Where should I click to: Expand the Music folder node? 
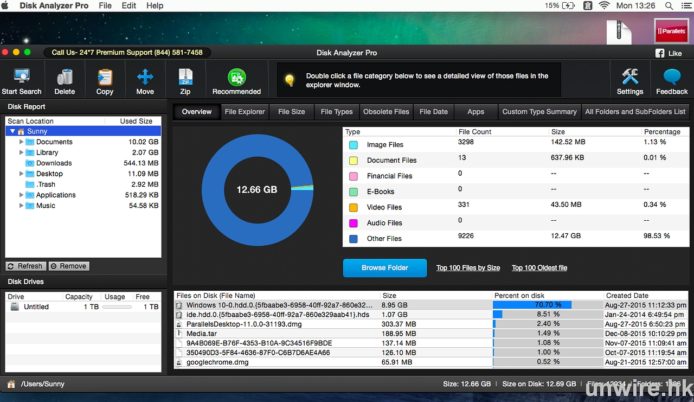21,205
